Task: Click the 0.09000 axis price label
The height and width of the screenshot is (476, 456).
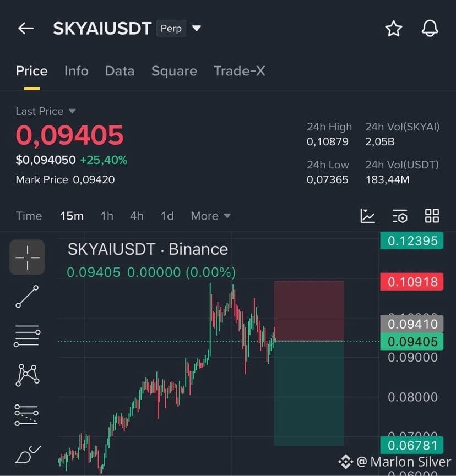Action: click(412, 357)
